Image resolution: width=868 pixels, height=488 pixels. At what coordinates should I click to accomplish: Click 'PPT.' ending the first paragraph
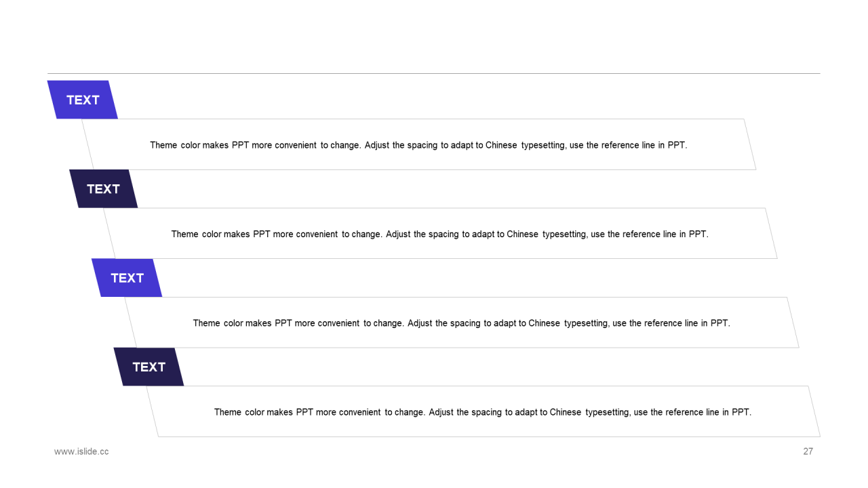677,145
